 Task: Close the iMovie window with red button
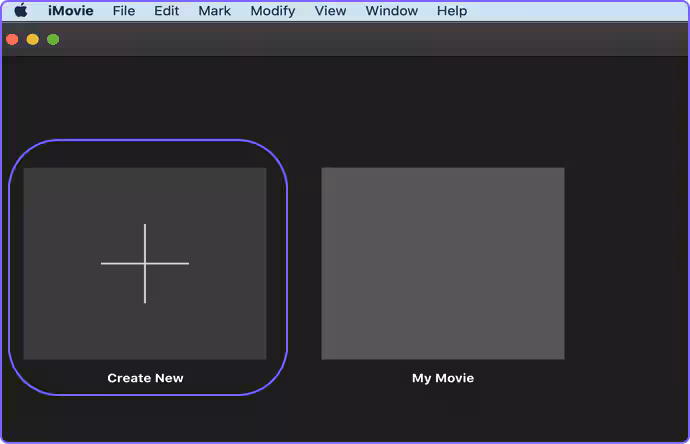pyautogui.click(x=12, y=40)
